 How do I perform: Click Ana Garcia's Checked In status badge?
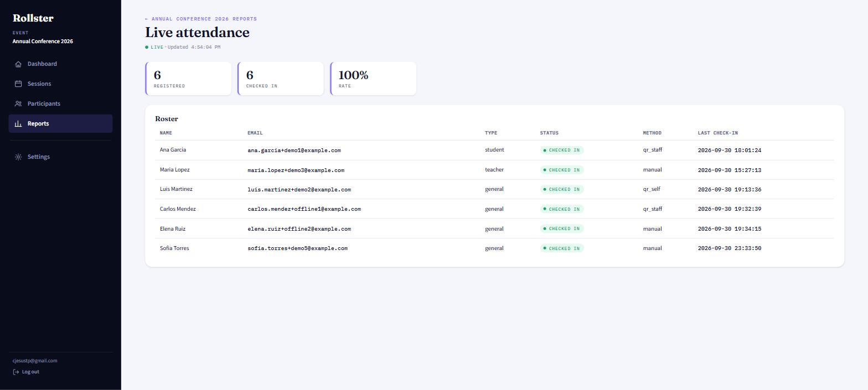coord(562,150)
